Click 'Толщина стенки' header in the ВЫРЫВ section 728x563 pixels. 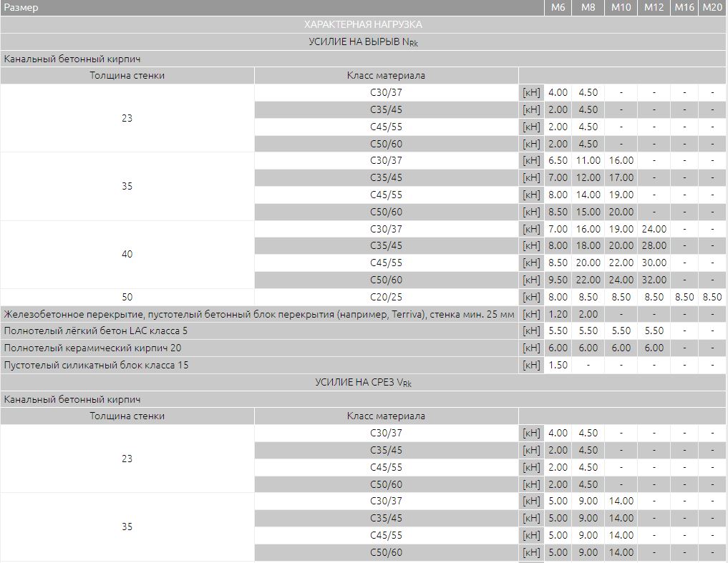(x=127, y=76)
